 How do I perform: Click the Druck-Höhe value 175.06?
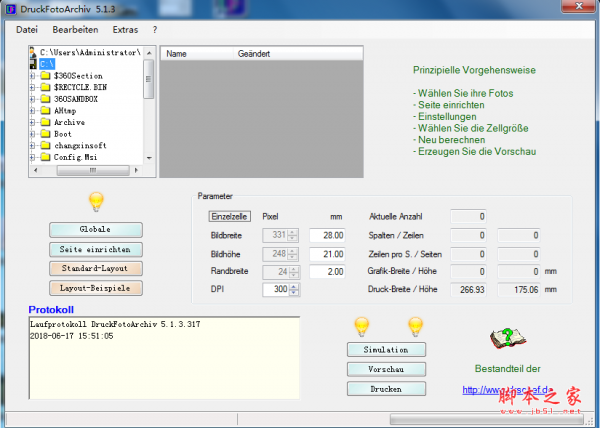point(518,290)
